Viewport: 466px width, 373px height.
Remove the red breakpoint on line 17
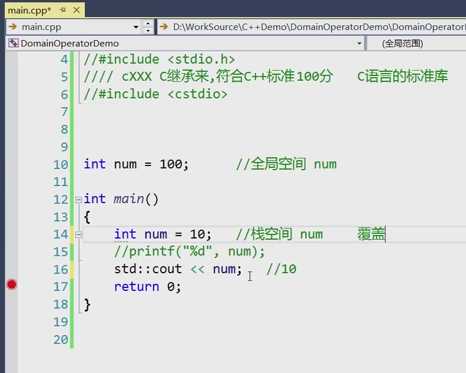(12, 284)
